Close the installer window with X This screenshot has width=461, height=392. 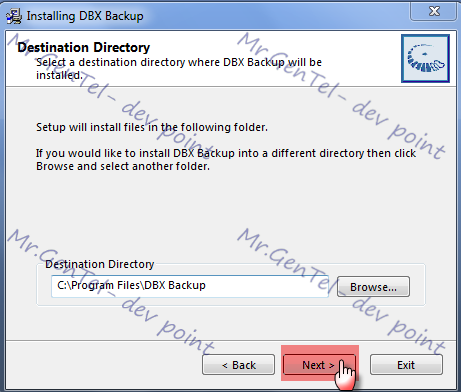click(x=433, y=12)
